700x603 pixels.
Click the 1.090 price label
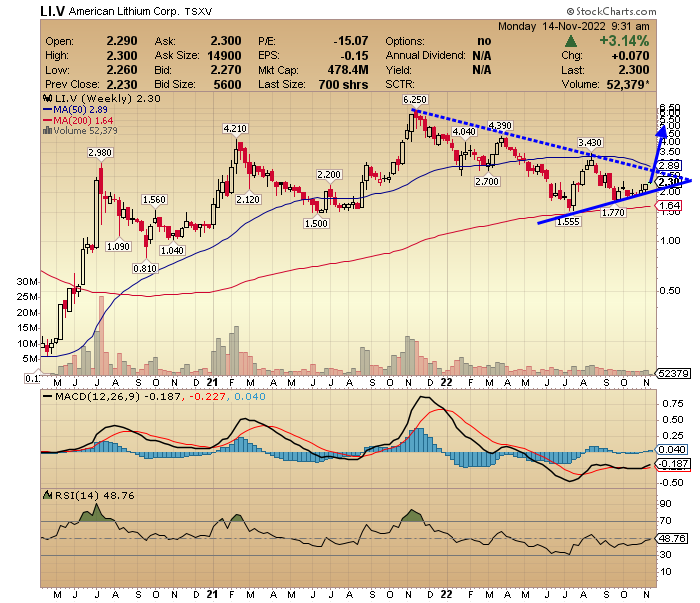(x=118, y=246)
